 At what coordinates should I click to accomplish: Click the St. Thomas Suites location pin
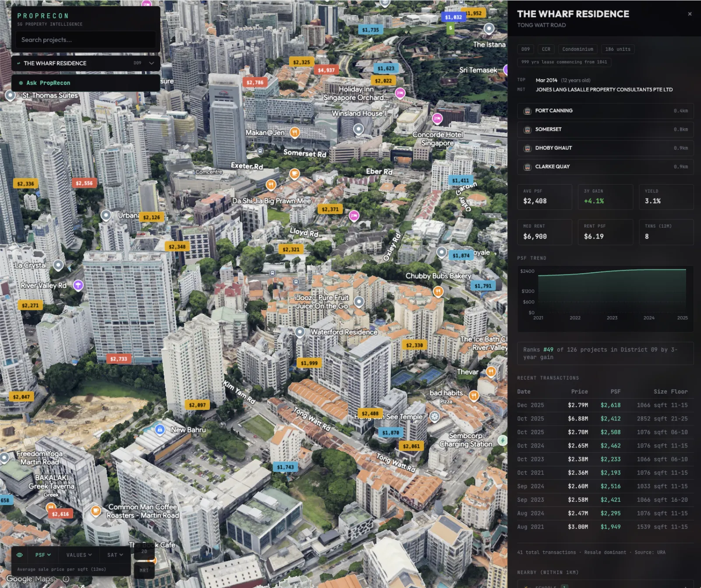click(x=10, y=95)
